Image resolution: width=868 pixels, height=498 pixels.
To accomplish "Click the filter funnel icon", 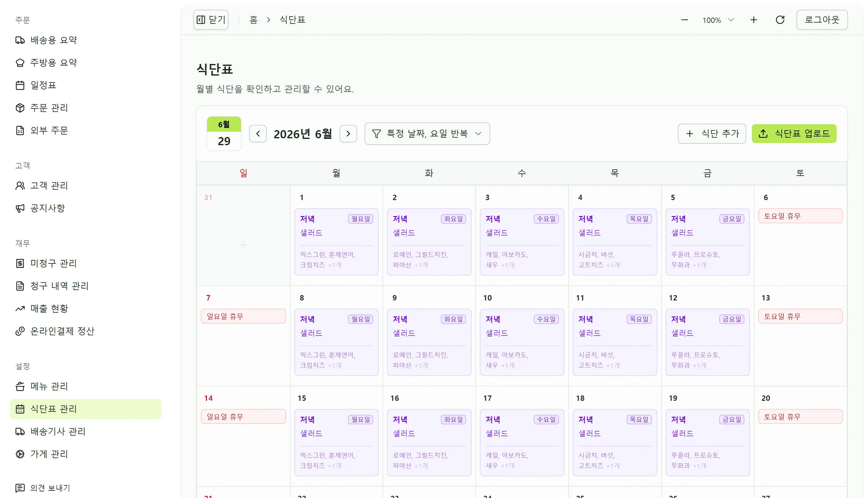I will (x=376, y=134).
